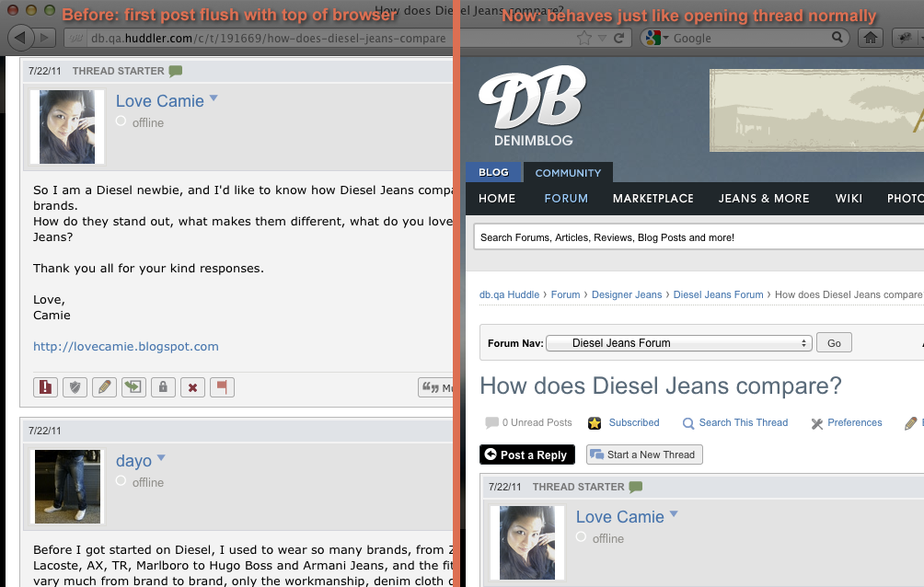The width and height of the screenshot is (924, 587).
Task: Click the report post exclamation icon
Action: click(x=45, y=387)
